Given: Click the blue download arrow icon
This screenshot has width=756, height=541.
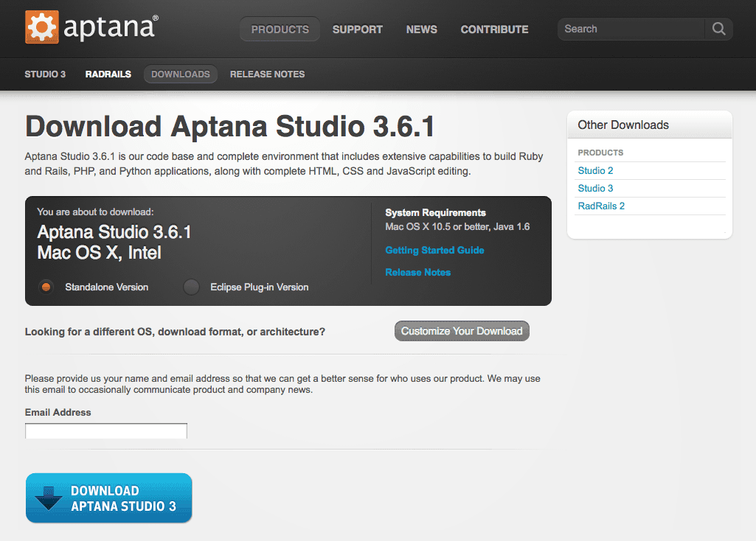Looking at the screenshot, I should pos(49,498).
